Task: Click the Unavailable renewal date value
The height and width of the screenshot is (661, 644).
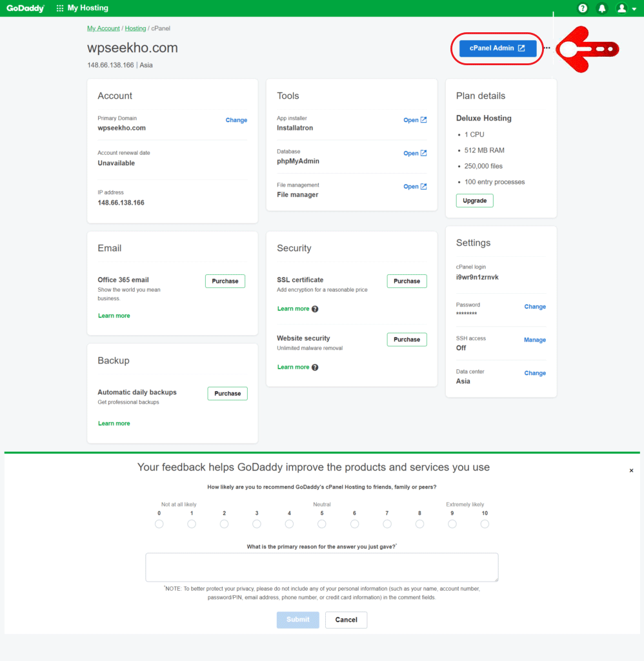Action: (116, 163)
